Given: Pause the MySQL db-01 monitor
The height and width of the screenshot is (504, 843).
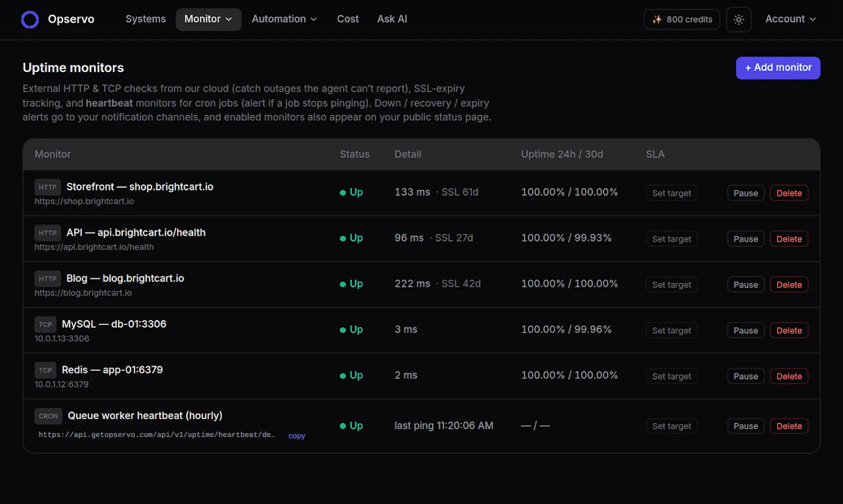Looking at the screenshot, I should point(746,331).
